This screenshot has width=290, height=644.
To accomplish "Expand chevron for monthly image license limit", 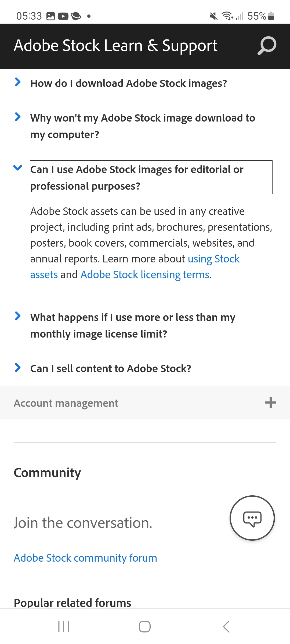I will point(18,316).
